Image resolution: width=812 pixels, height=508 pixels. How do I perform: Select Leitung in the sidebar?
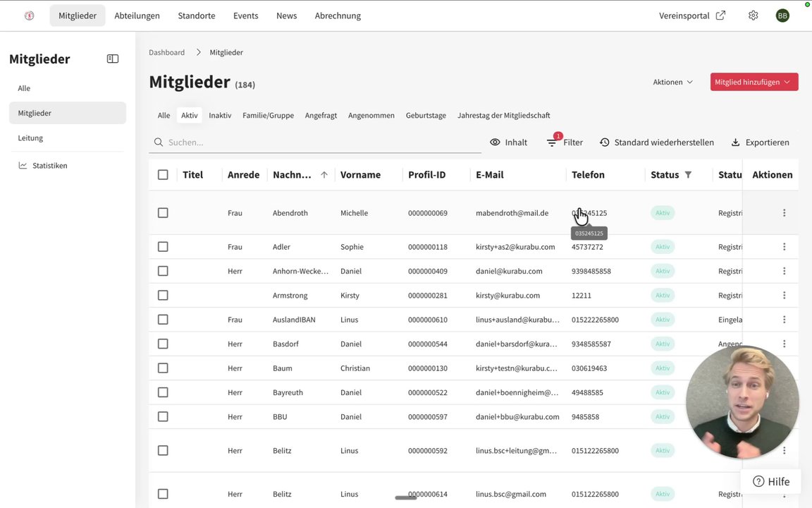tap(68, 138)
